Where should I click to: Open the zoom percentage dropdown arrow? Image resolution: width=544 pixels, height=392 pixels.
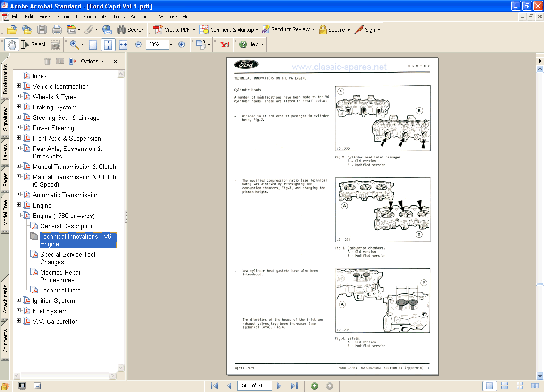[x=171, y=44]
